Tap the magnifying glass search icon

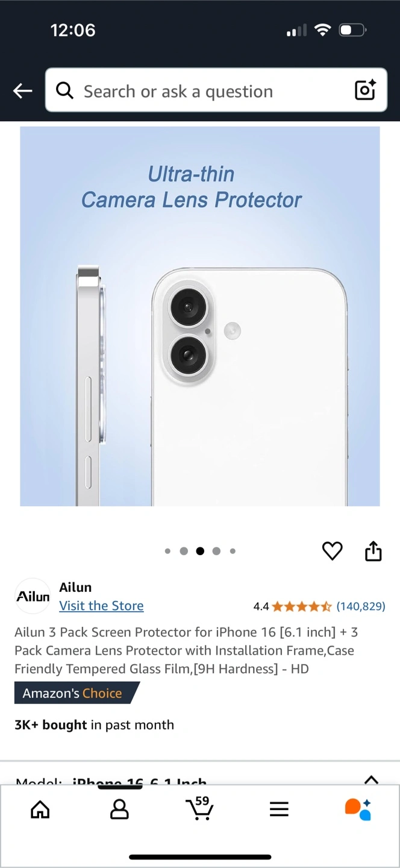point(64,90)
